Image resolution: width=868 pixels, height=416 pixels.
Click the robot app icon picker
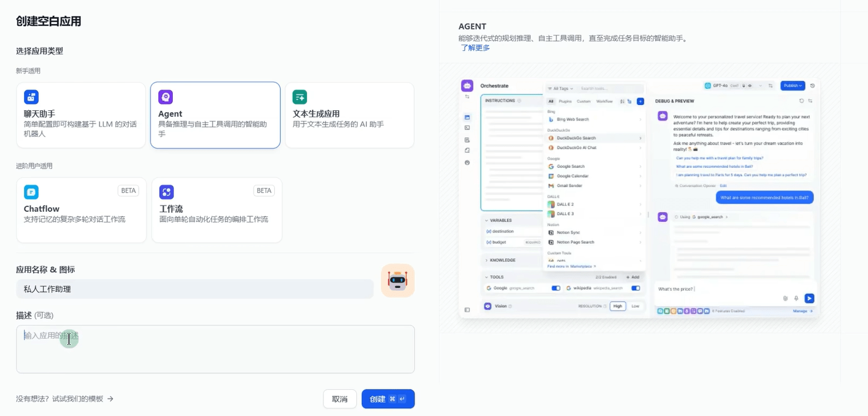pos(398,281)
